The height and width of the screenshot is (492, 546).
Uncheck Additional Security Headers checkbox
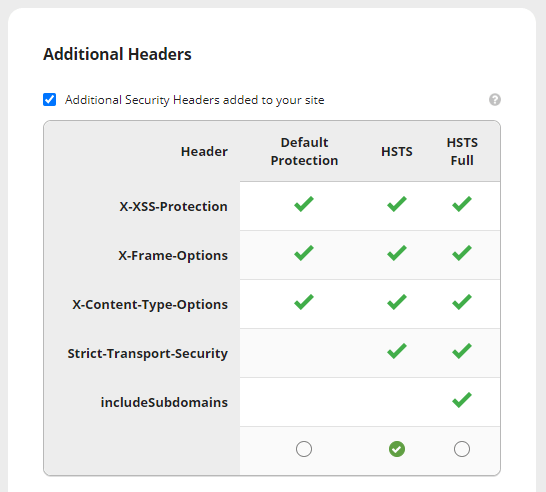click(49, 100)
